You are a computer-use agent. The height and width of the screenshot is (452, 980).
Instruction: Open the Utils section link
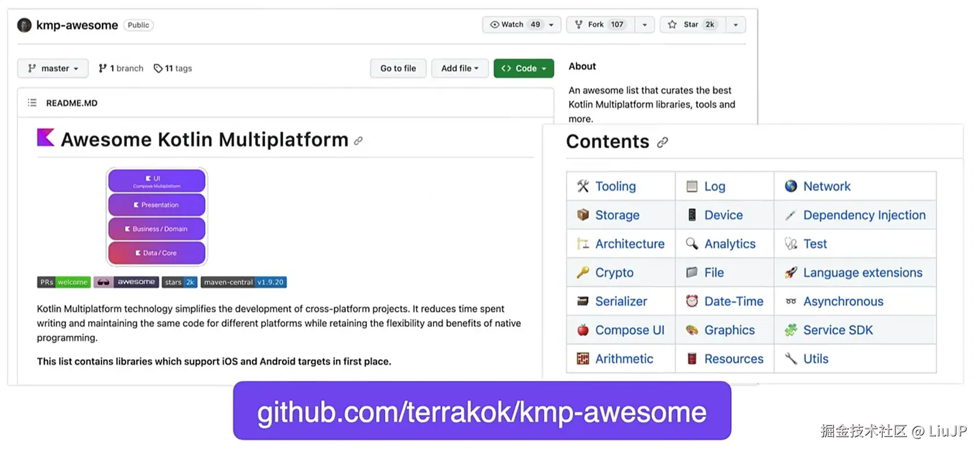(816, 359)
